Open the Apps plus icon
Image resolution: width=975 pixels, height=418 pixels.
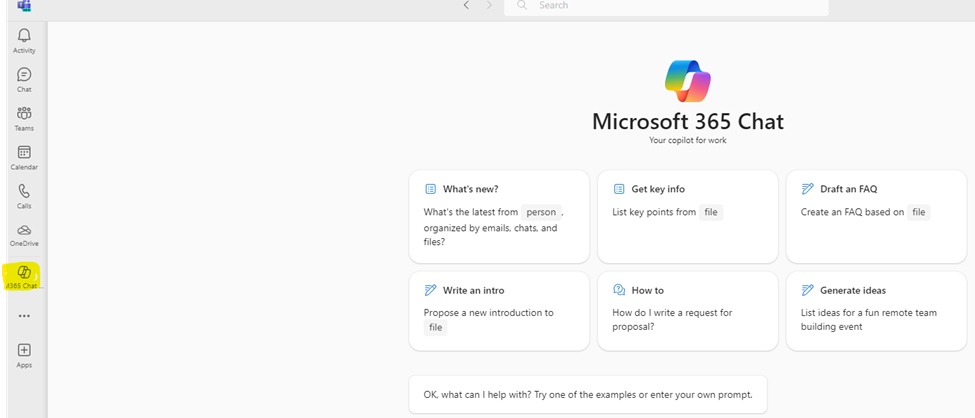click(x=24, y=351)
